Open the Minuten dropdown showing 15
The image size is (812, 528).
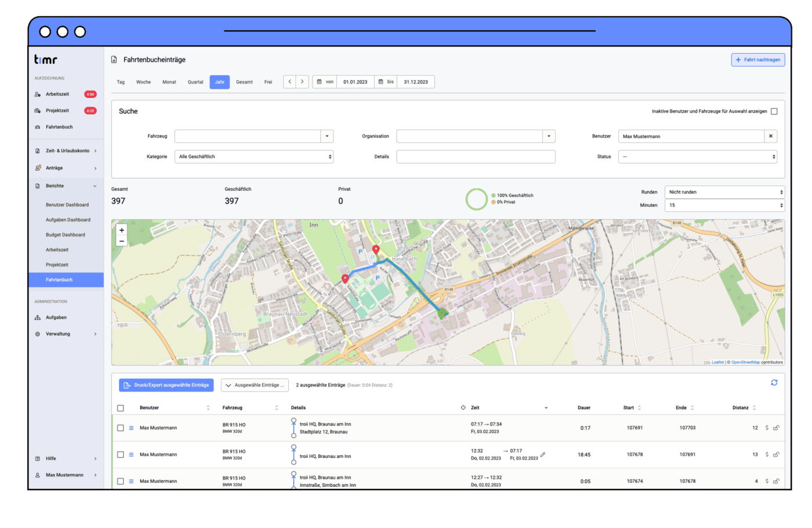[x=724, y=205]
